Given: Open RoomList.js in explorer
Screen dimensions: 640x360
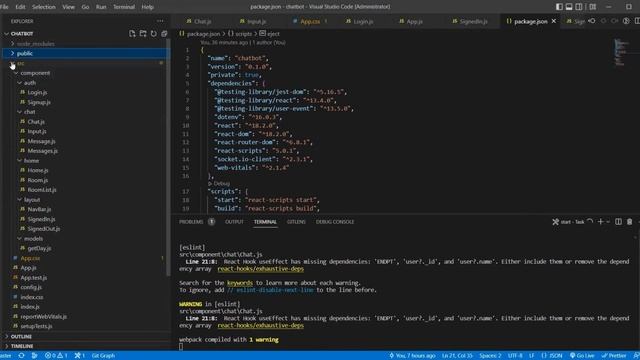Looking at the screenshot, I should click(x=42, y=190).
